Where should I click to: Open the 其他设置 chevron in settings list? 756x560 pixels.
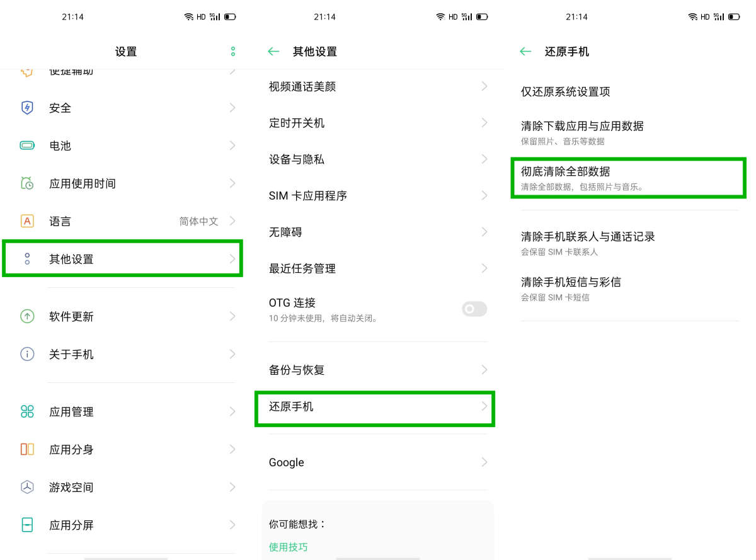coord(232,259)
